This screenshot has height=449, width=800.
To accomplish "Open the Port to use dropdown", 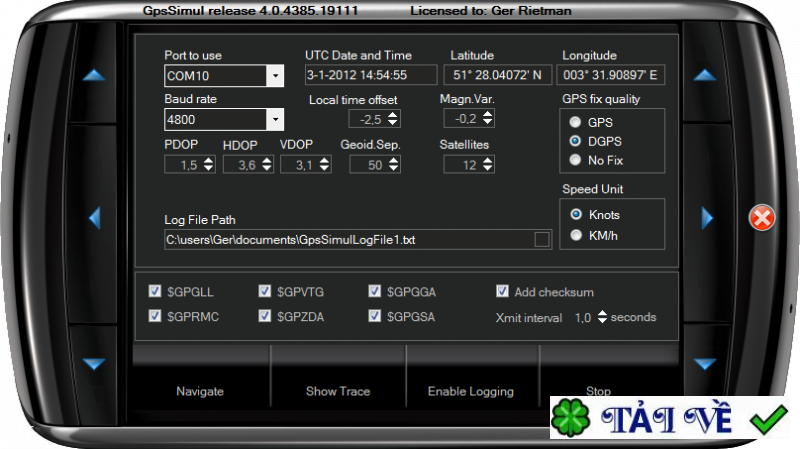I will (275, 76).
